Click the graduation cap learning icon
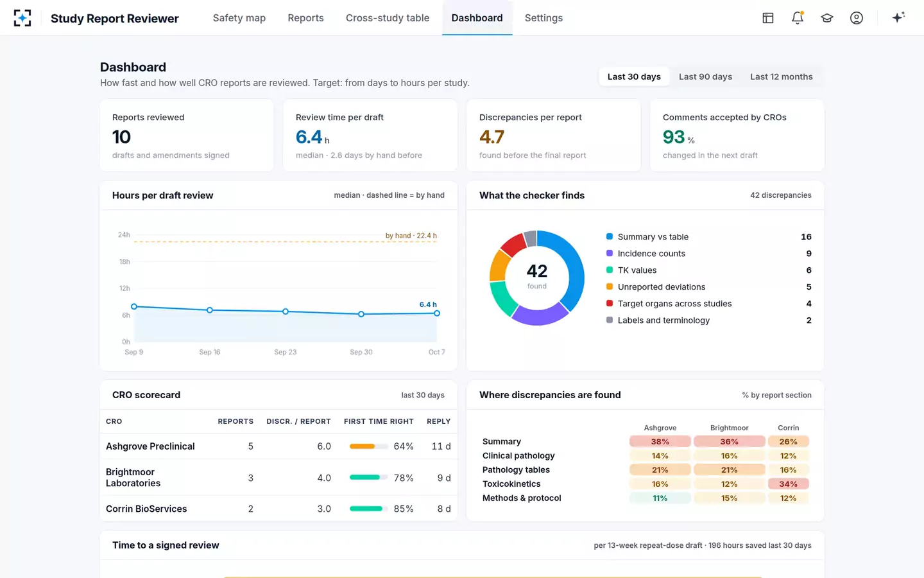 827,18
